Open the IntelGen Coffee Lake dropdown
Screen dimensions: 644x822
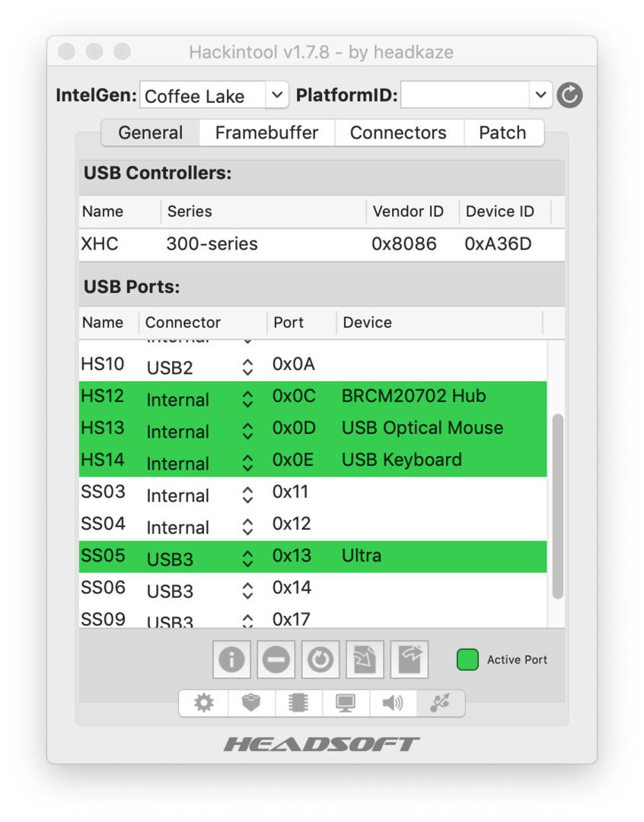point(277,95)
